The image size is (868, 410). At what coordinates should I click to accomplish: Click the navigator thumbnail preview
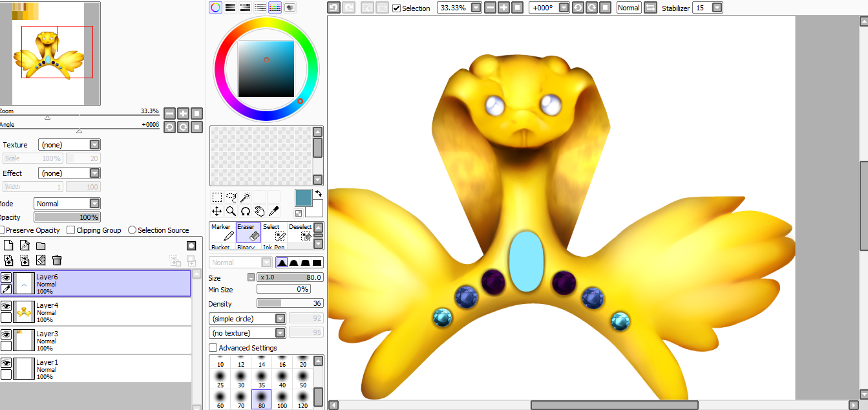[50, 54]
